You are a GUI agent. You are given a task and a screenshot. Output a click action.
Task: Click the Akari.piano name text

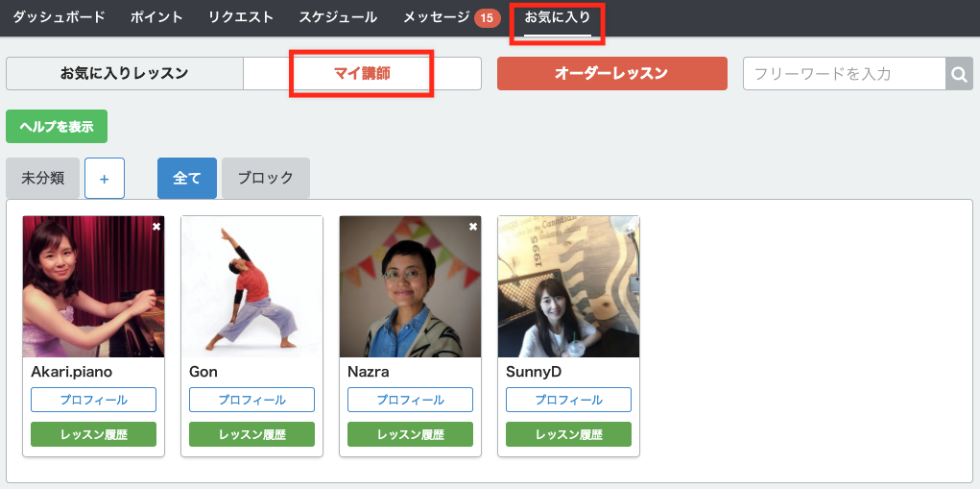coord(71,372)
